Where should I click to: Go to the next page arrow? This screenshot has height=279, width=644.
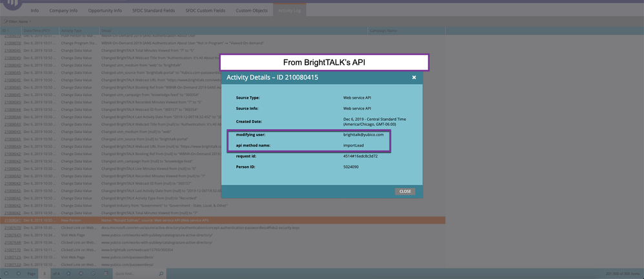(x=68, y=274)
